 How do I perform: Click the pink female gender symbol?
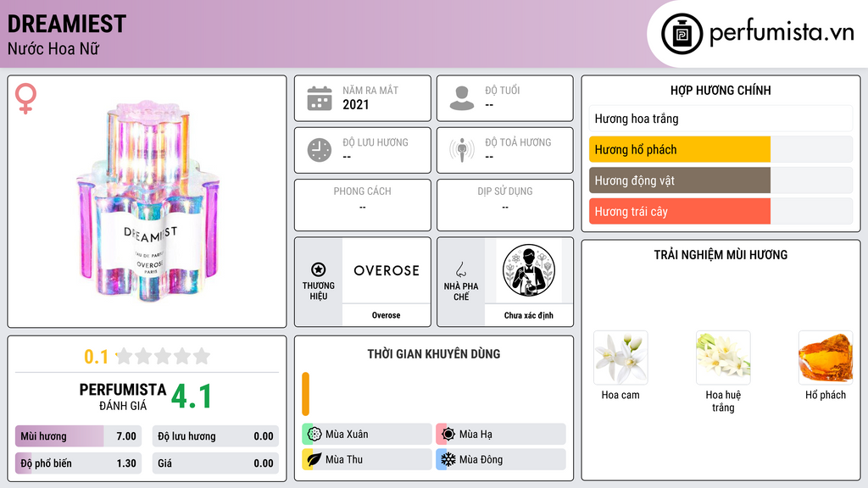click(x=25, y=98)
